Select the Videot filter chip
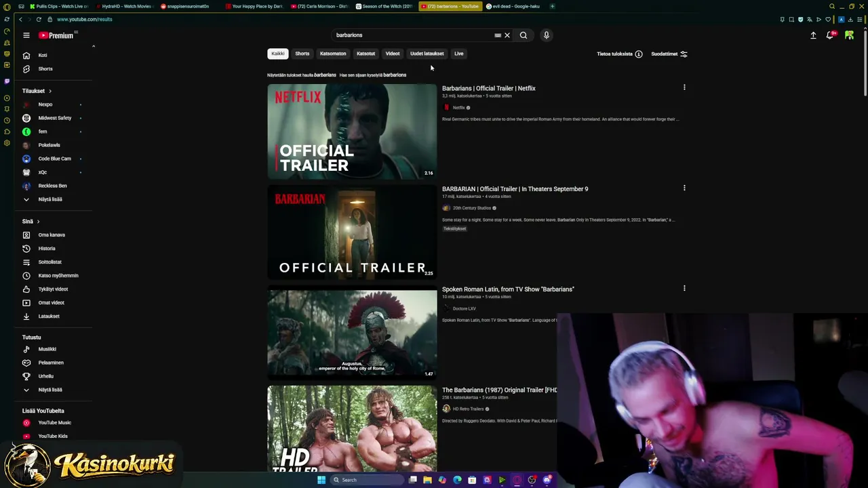This screenshot has height=488, width=868. pos(393,54)
